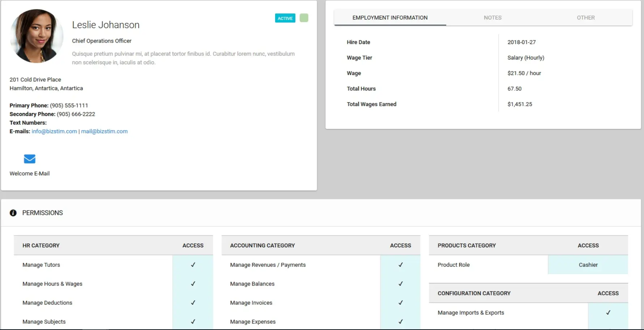This screenshot has height=330, width=644.
Task: Toggle Manage Deductions access checkmark
Action: pyautogui.click(x=193, y=303)
